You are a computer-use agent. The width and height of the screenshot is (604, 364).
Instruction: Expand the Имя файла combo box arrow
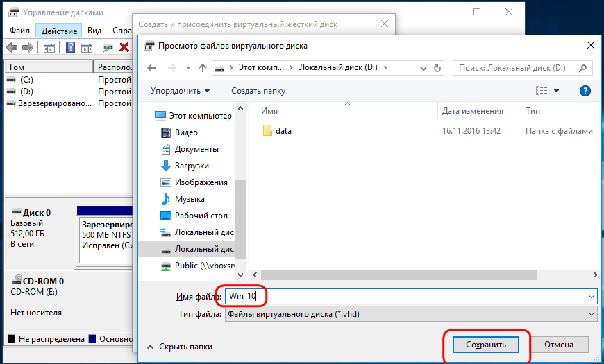592,297
